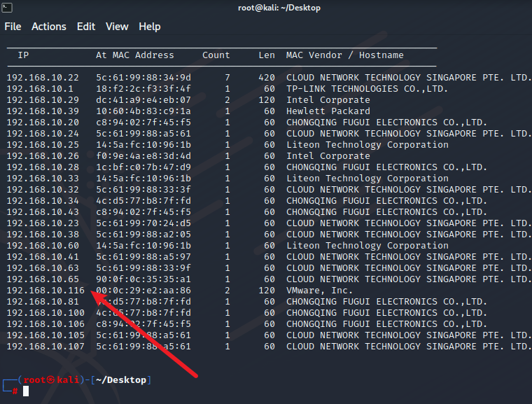Screen dimensions: 532x404
Task: Click the terminal prompt cursor
Action: 26,391
